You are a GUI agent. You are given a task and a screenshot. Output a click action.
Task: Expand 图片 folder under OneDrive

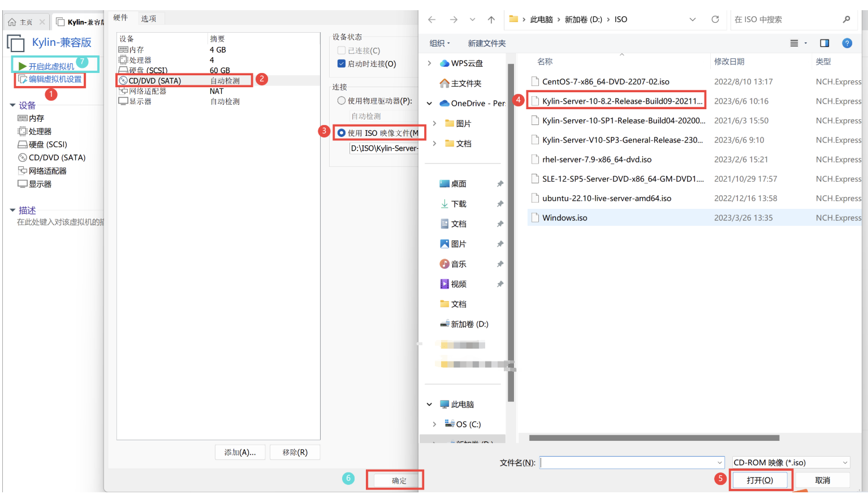[434, 123]
